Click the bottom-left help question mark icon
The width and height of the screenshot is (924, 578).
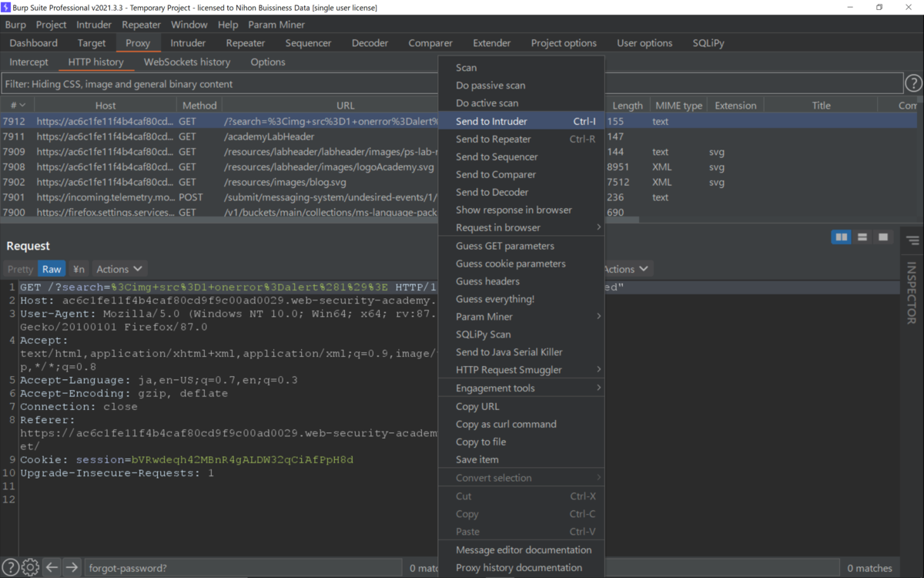pos(9,567)
